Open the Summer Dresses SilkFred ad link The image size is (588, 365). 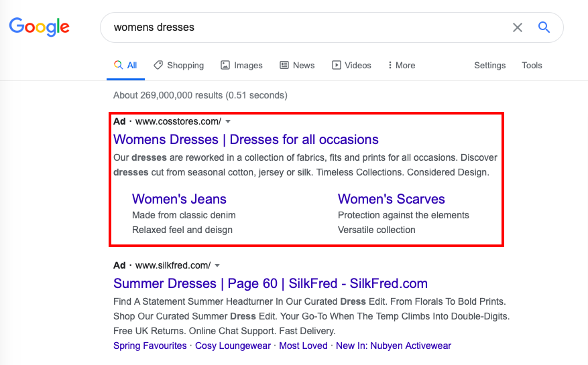click(x=270, y=283)
